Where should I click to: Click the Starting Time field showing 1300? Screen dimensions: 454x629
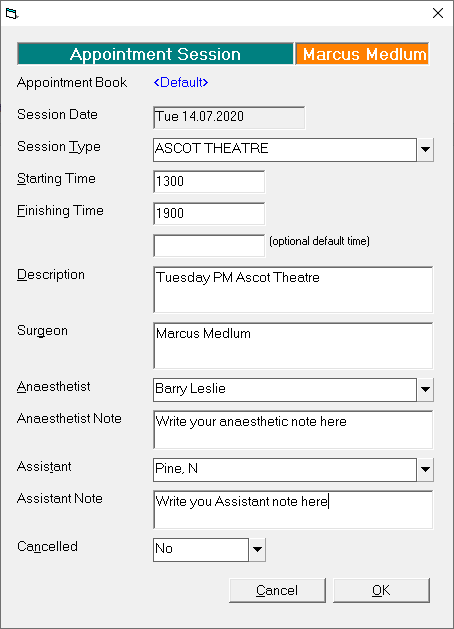(x=209, y=182)
